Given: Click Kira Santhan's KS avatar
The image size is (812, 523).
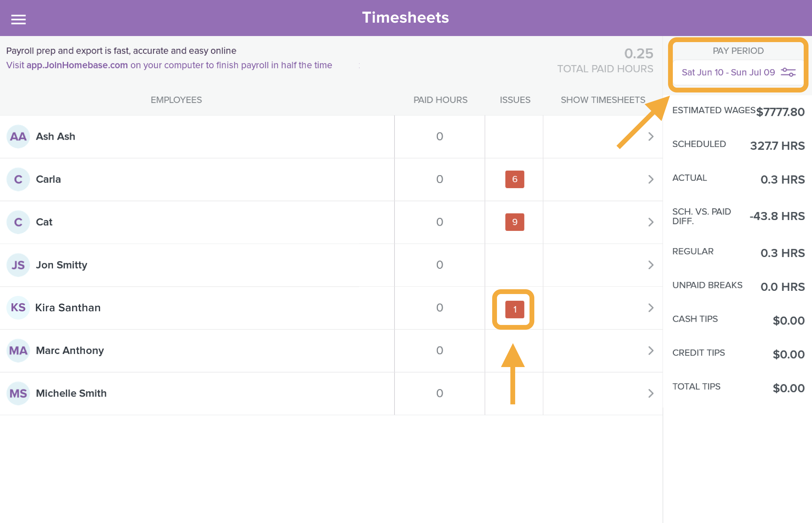Looking at the screenshot, I should (x=18, y=308).
